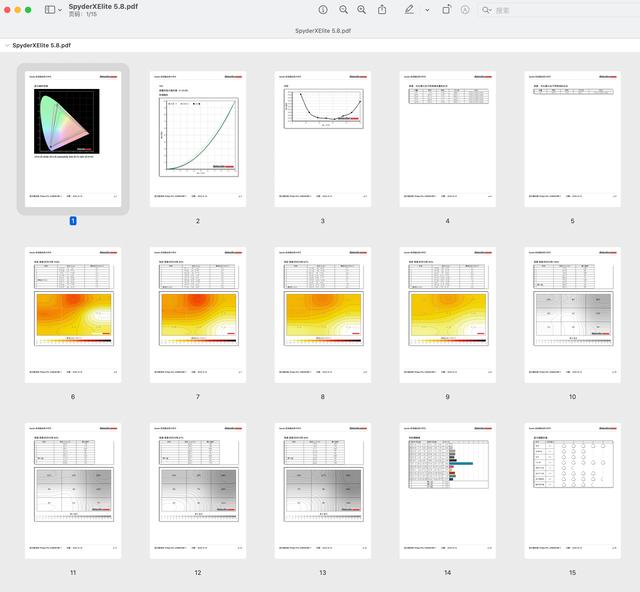The image size is (640, 592).
Task: Toggle the sidebar view button
Action: tap(50, 9)
